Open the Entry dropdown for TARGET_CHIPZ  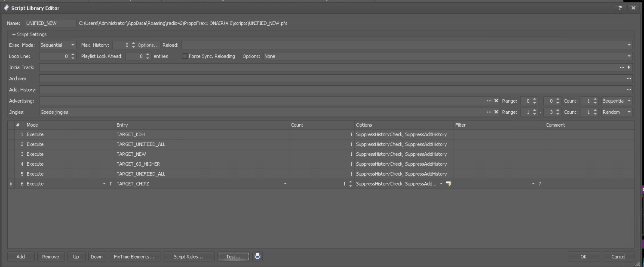(x=285, y=184)
